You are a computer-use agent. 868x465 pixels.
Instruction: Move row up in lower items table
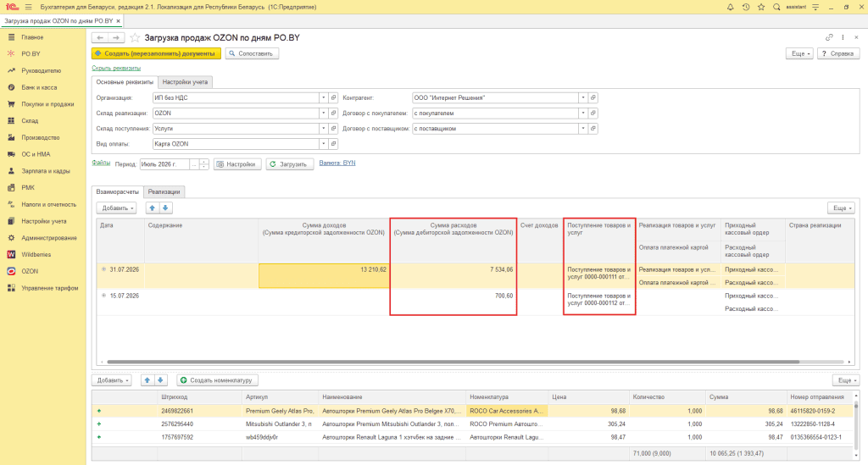147,380
